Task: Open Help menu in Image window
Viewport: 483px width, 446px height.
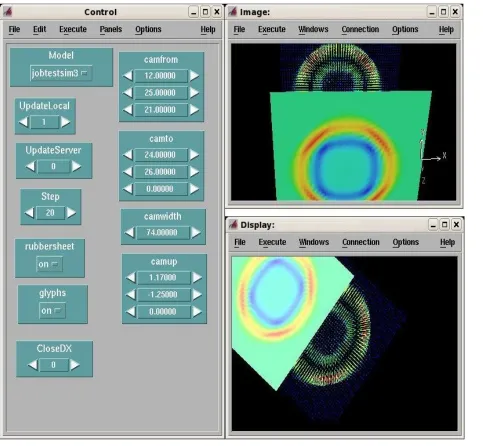Action: pos(446,29)
